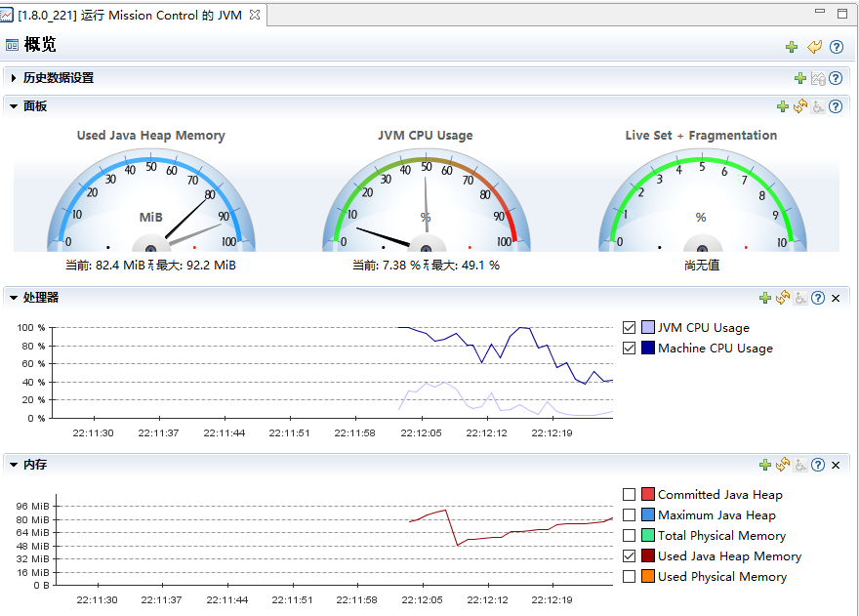Click Machine CPU Usage dark blue swatch

(x=648, y=348)
